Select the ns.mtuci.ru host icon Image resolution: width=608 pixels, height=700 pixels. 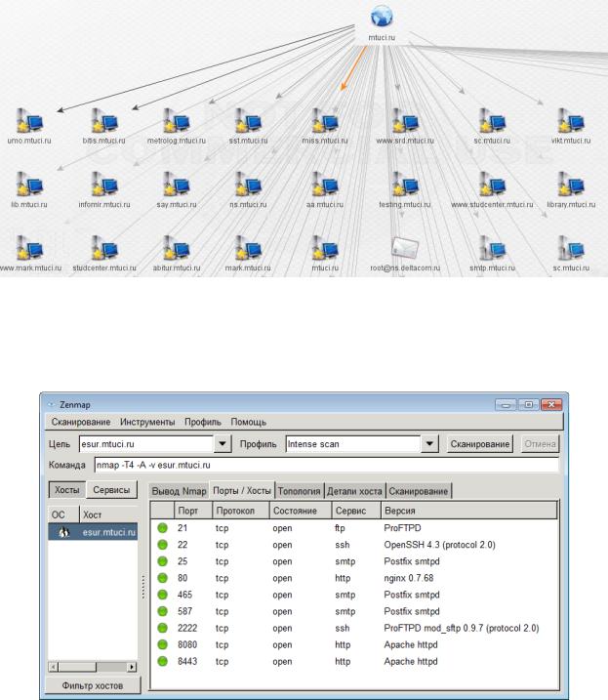click(x=248, y=185)
